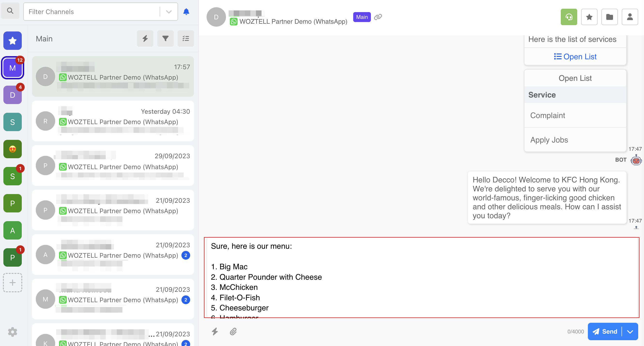Click the add inbox plus button
Image resolution: width=644 pixels, height=346 pixels.
[x=13, y=283]
